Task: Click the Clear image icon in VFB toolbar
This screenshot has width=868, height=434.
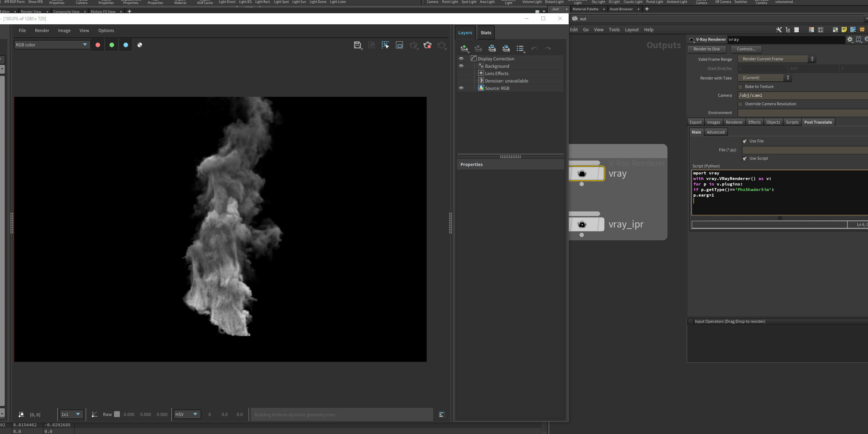Action: 371,45
